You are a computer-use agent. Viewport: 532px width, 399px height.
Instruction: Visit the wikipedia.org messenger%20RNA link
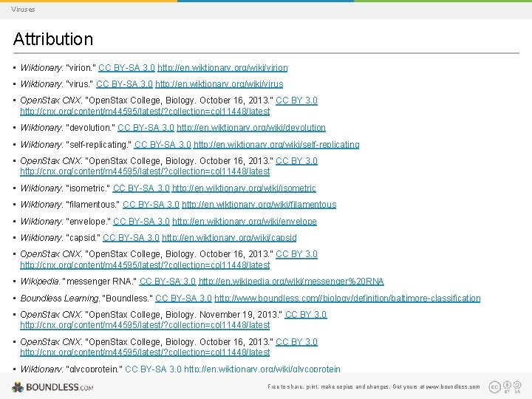291,282
